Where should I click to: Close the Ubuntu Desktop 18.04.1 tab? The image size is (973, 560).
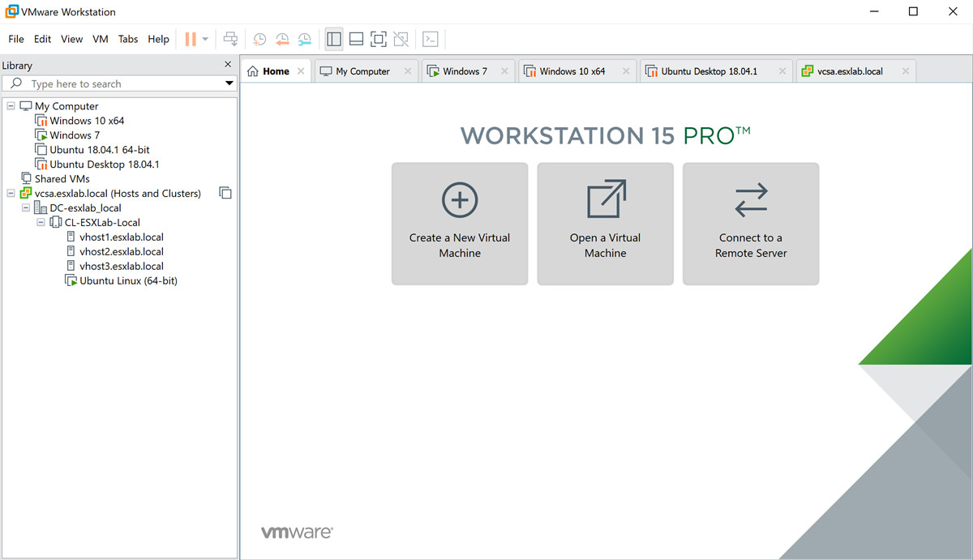[x=782, y=71]
